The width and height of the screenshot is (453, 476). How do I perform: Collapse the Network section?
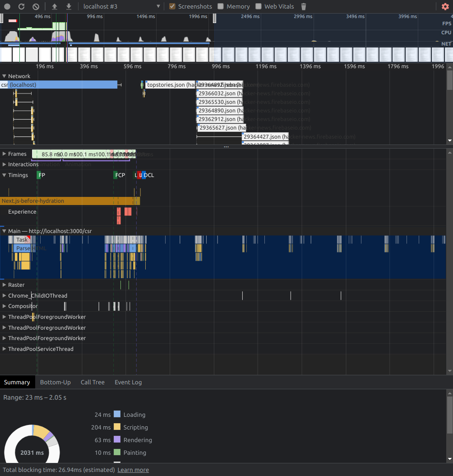point(4,76)
